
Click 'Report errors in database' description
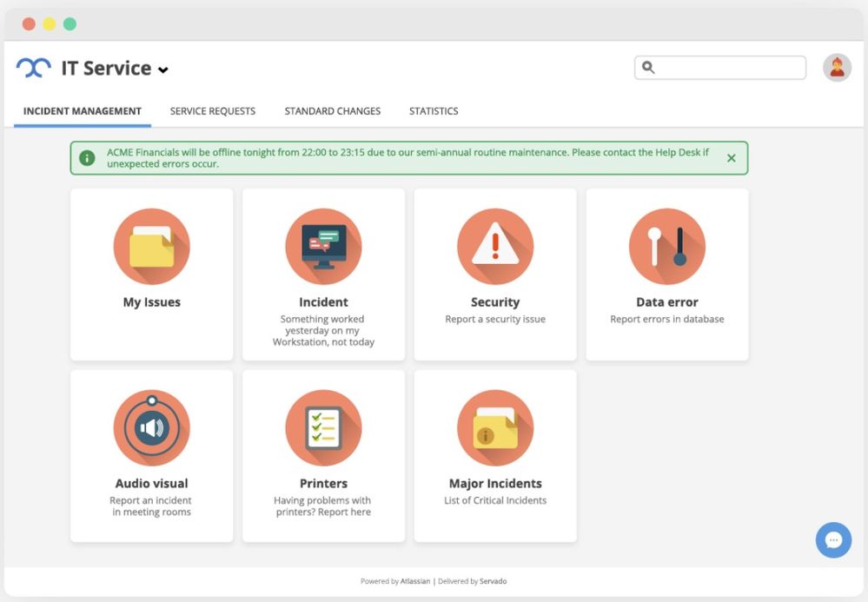tap(667, 320)
